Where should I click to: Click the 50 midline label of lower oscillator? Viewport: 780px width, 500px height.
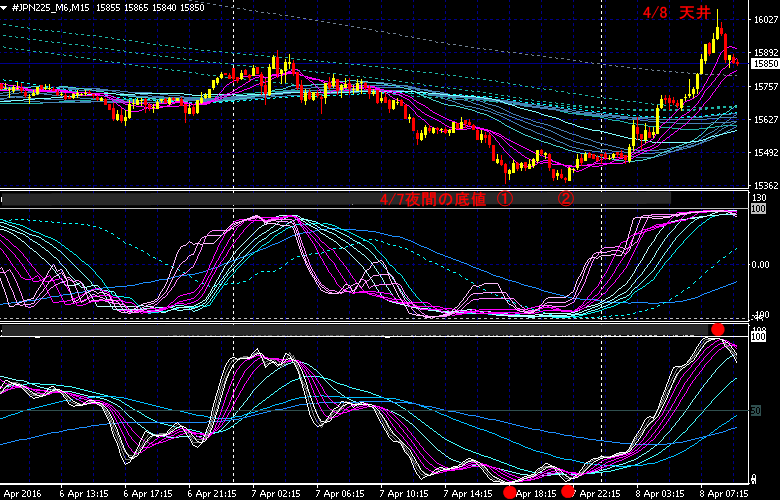click(x=756, y=411)
